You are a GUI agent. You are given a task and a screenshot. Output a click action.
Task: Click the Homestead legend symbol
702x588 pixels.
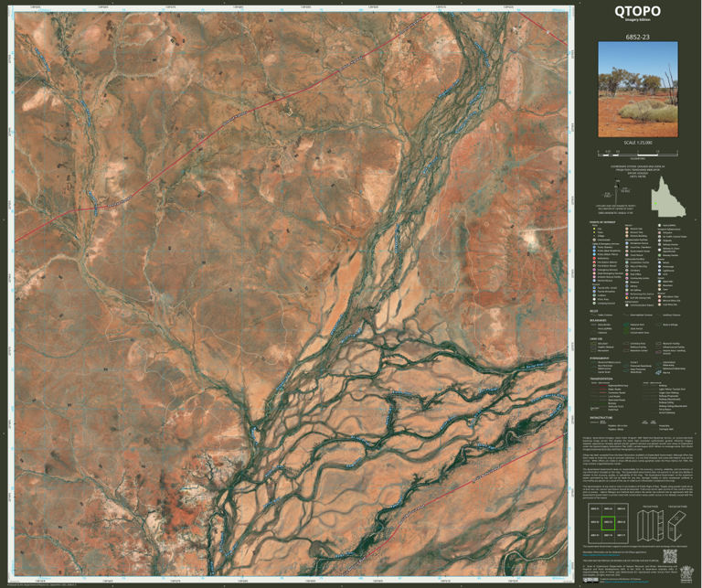[594, 240]
